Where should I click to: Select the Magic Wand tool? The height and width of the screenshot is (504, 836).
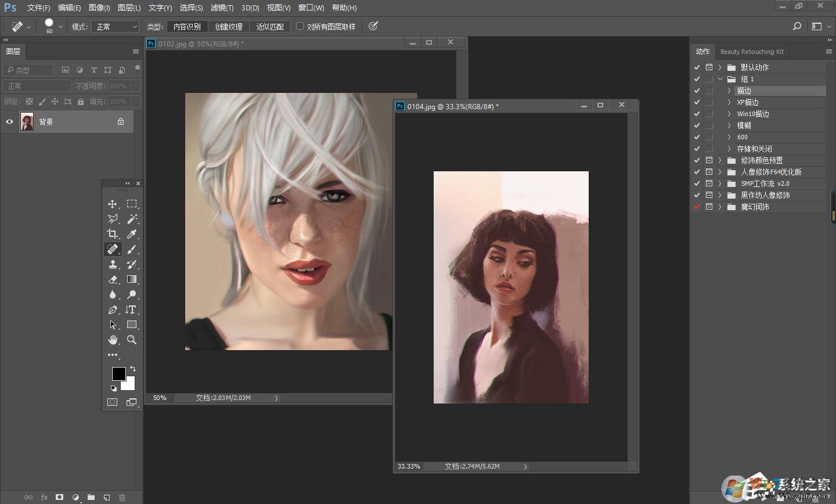coord(132,219)
